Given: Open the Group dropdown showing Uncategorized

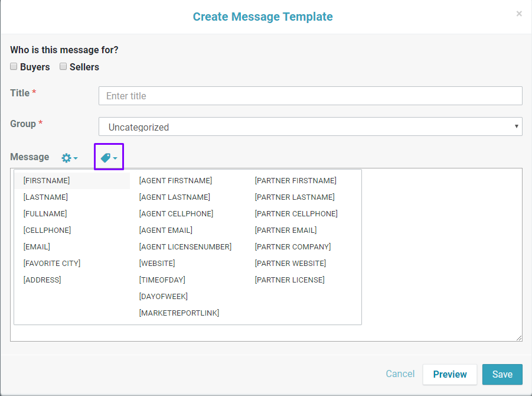Looking at the screenshot, I should [x=310, y=126].
